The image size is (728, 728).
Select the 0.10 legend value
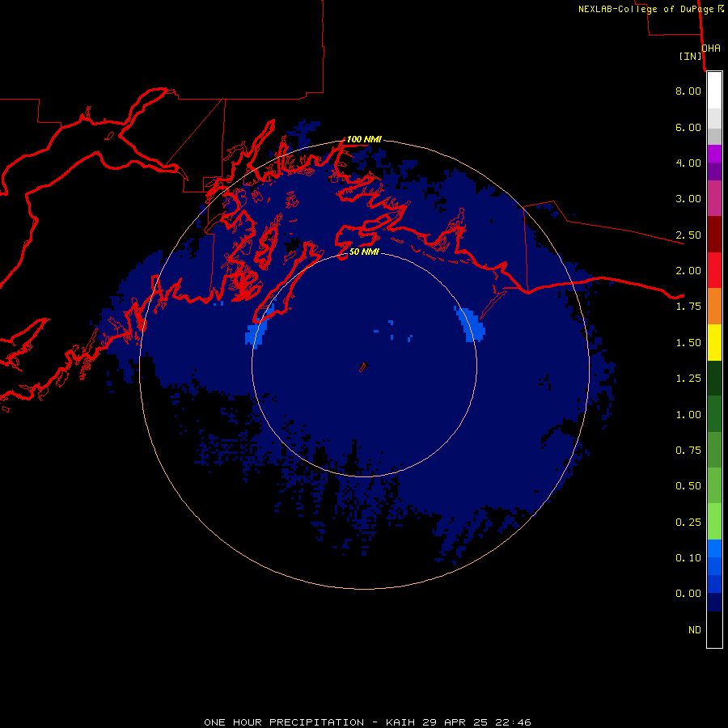(x=688, y=558)
